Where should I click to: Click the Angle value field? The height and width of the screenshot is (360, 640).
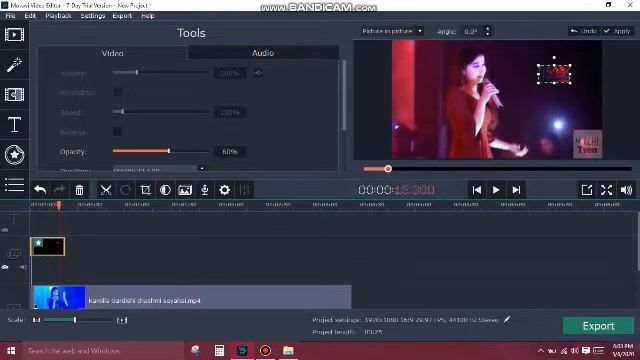click(x=471, y=31)
